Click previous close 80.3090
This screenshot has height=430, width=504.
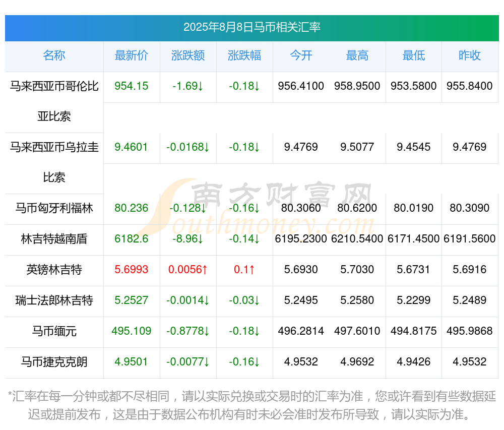click(470, 208)
